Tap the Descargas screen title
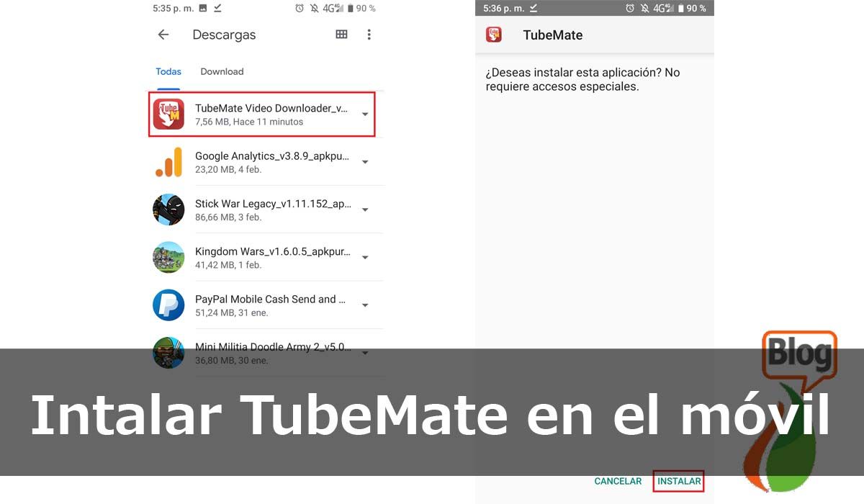 224,35
